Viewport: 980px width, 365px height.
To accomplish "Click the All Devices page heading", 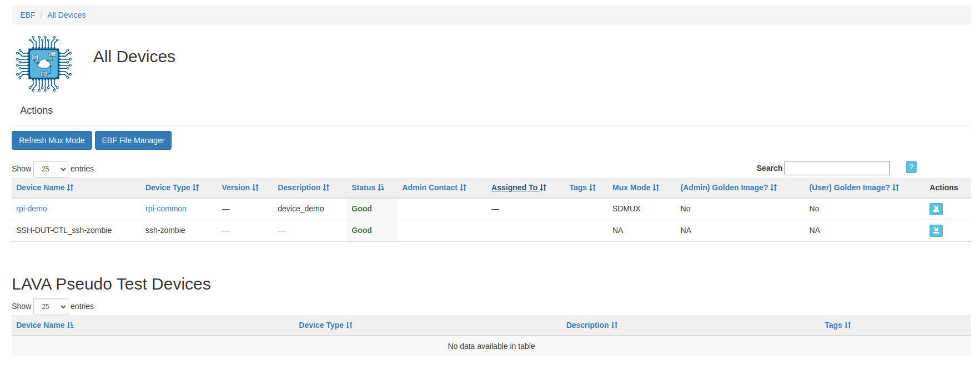I will tap(134, 57).
